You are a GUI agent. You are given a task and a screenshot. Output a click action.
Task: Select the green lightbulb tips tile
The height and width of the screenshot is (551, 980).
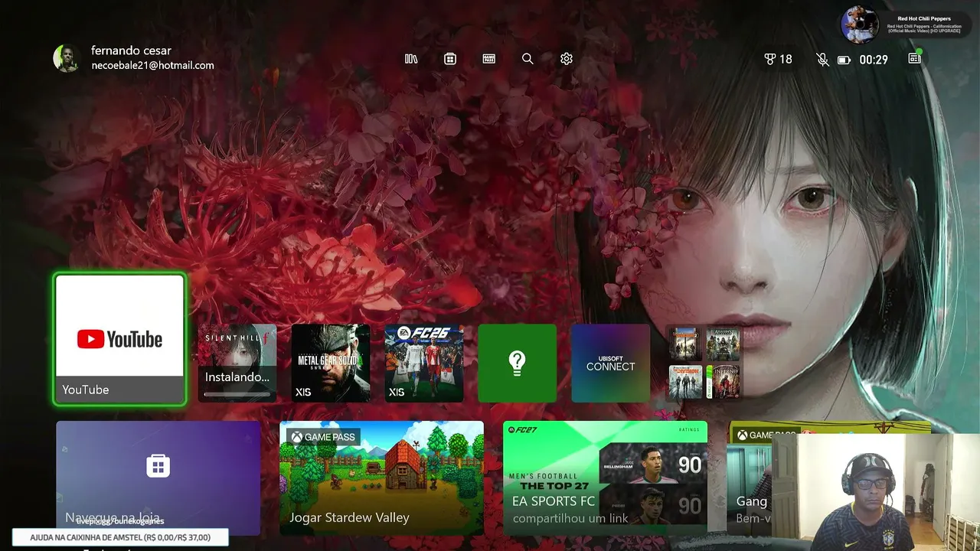(x=518, y=363)
